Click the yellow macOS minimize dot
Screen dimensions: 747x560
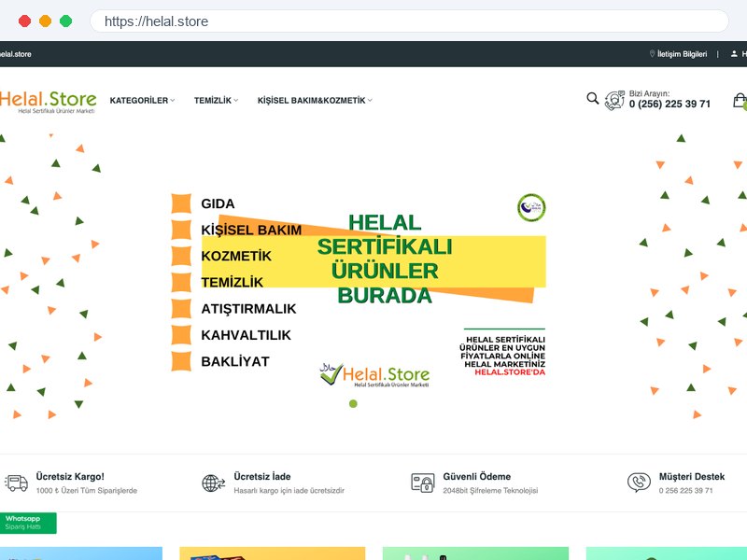45,21
